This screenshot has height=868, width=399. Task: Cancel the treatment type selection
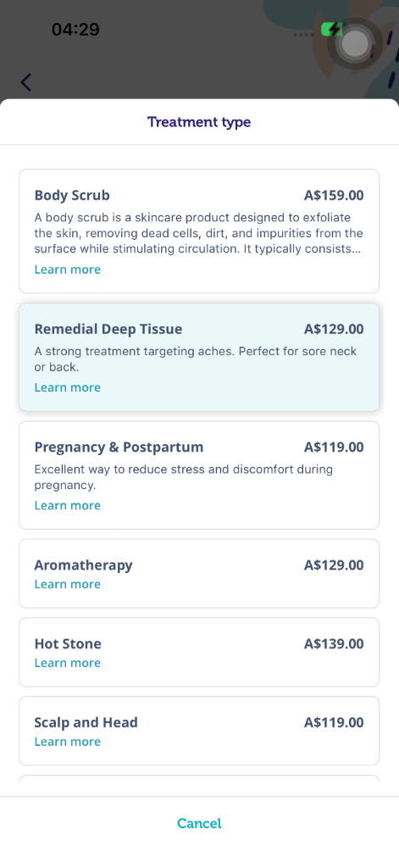click(199, 823)
